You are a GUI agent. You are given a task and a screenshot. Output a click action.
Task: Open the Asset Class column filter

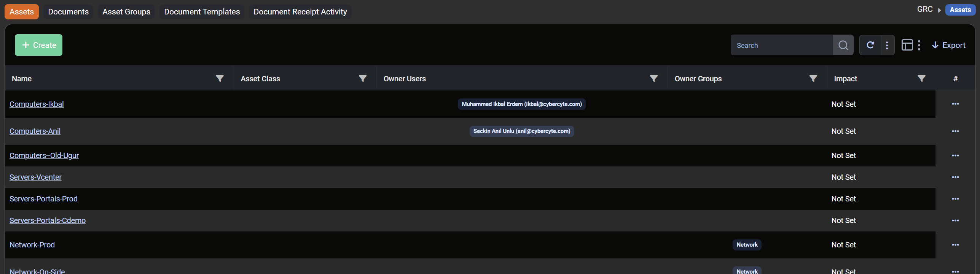pos(362,79)
